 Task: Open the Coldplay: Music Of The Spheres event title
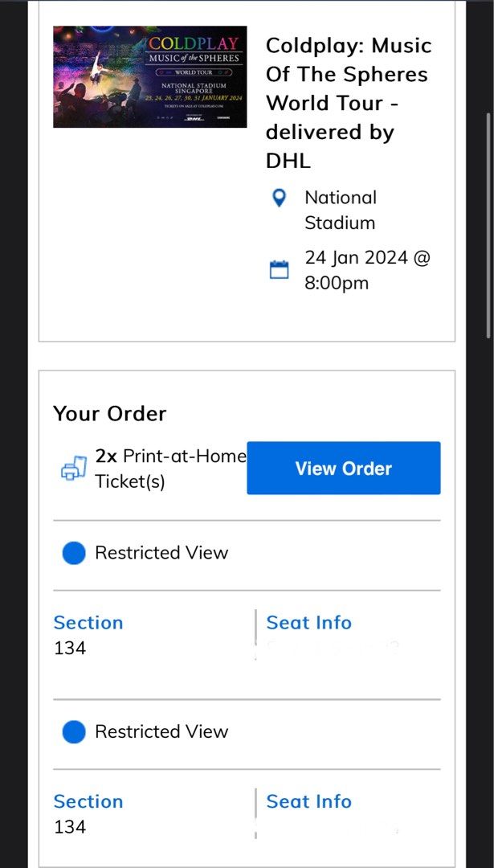(349, 103)
